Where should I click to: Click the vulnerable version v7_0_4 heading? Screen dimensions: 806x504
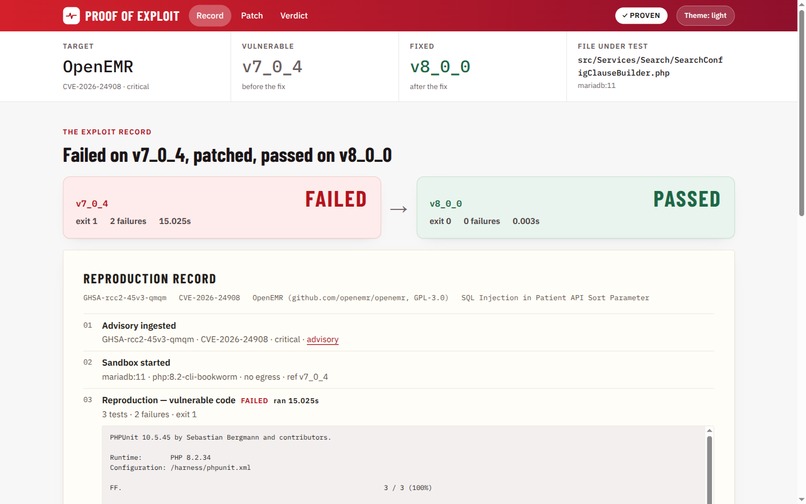[272, 66]
